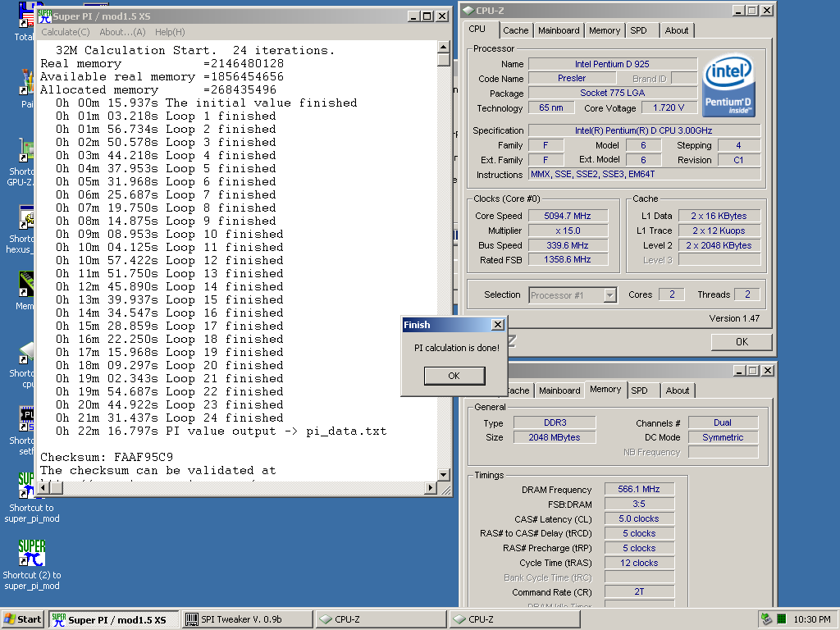The width and height of the screenshot is (840, 630).
Task: Click the Bus Speed 339.6 MHz value
Action: click(568, 245)
